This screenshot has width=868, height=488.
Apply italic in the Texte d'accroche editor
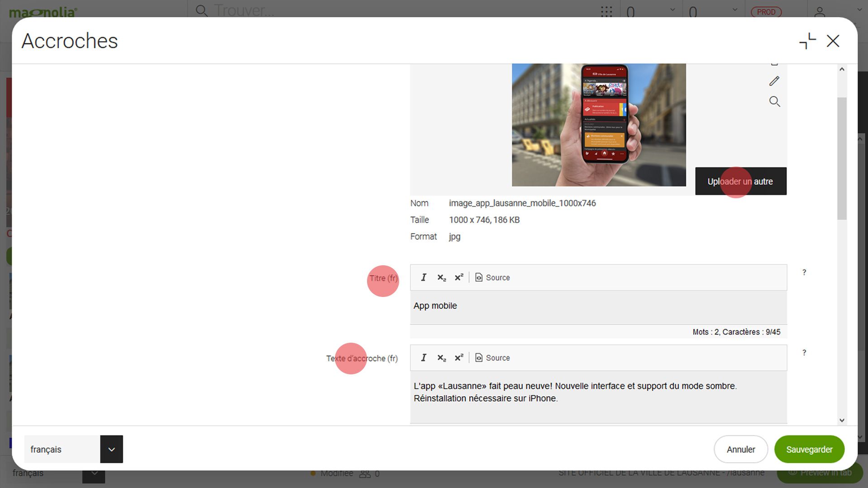point(424,358)
